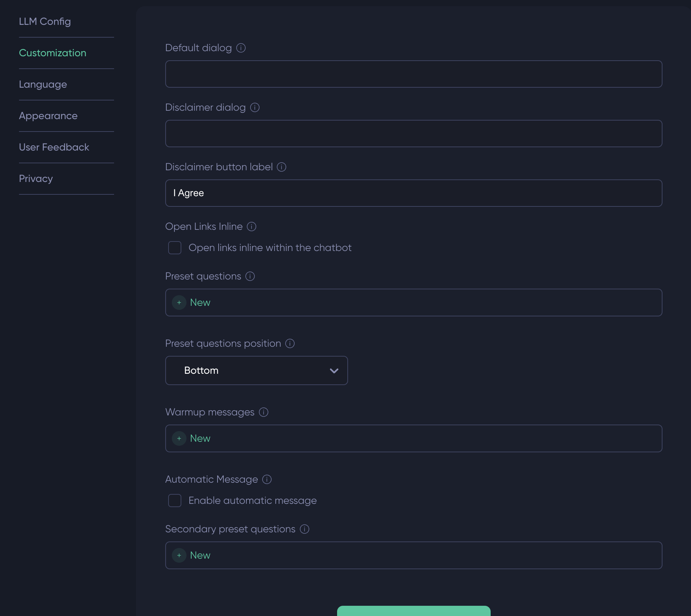691x616 pixels.
Task: Enable open links inline within the chatbot
Action: coord(175,248)
